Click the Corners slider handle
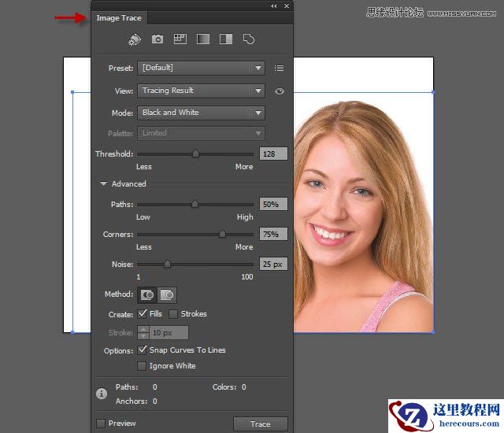This screenshot has width=504, height=433. 222,234
